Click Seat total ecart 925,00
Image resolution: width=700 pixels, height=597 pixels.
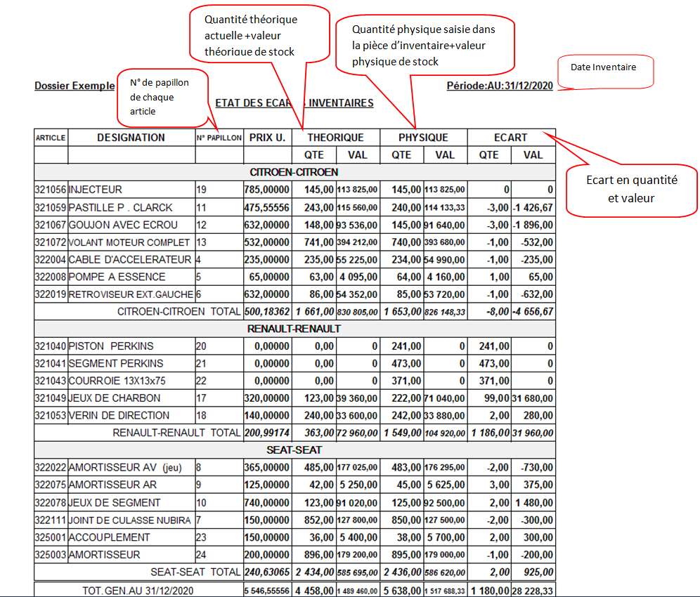[538, 572]
